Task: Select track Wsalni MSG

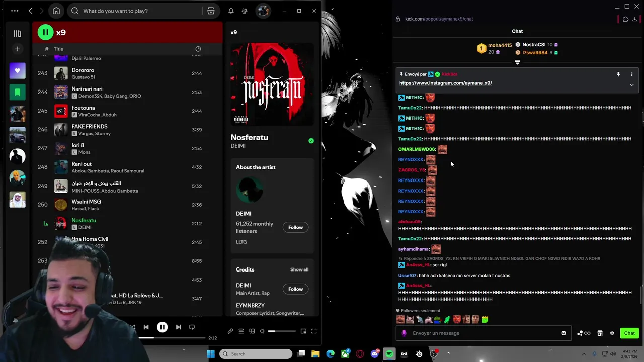Action: click(127, 205)
